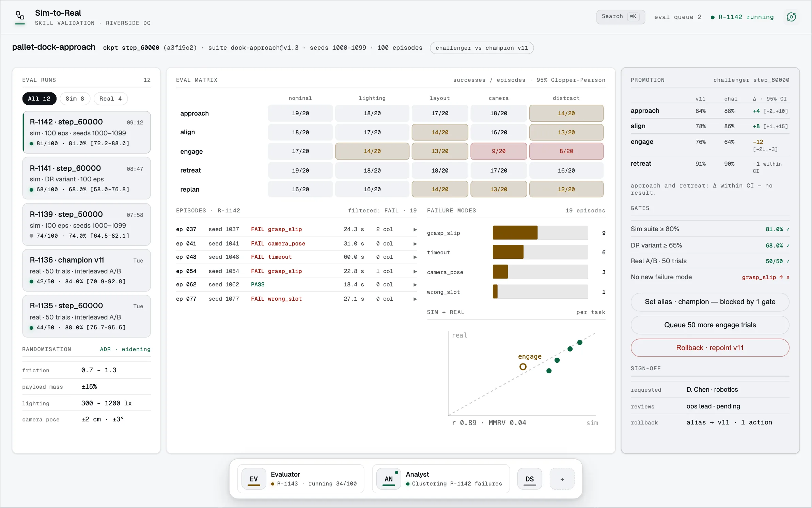Click the Search field in header

(621, 17)
